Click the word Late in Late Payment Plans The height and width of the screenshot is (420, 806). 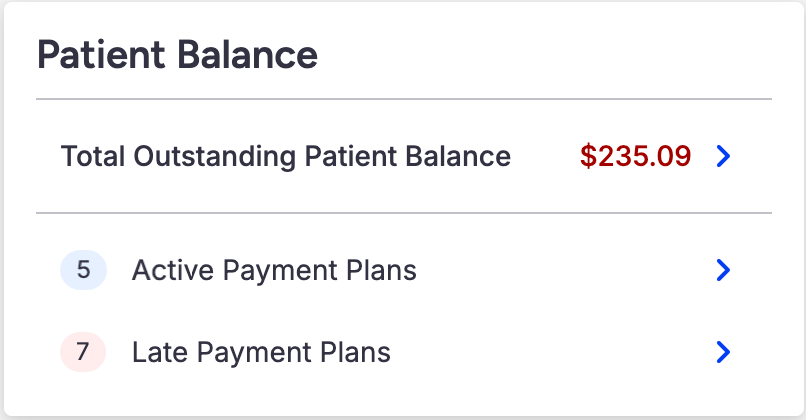pyautogui.click(x=153, y=352)
